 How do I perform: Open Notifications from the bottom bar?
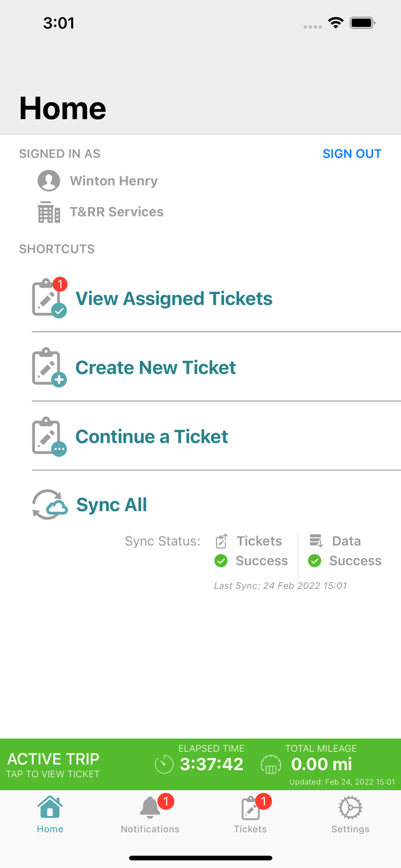tap(150, 814)
